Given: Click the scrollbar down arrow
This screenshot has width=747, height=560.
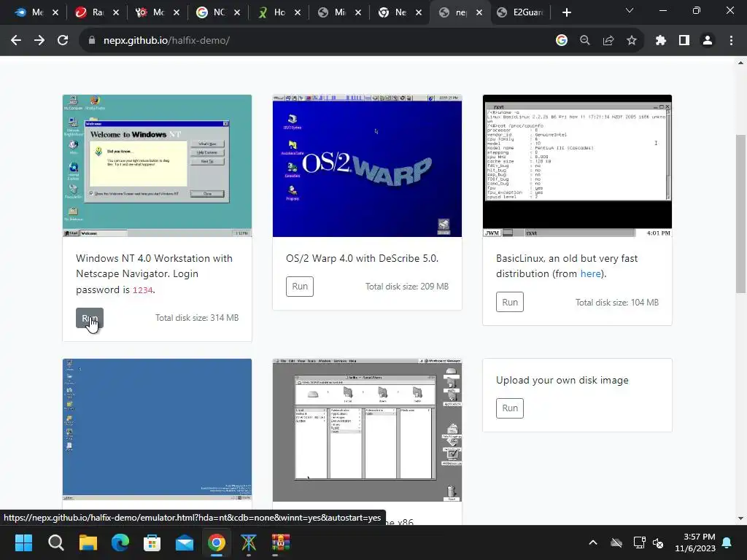Looking at the screenshot, I should [x=741, y=518].
